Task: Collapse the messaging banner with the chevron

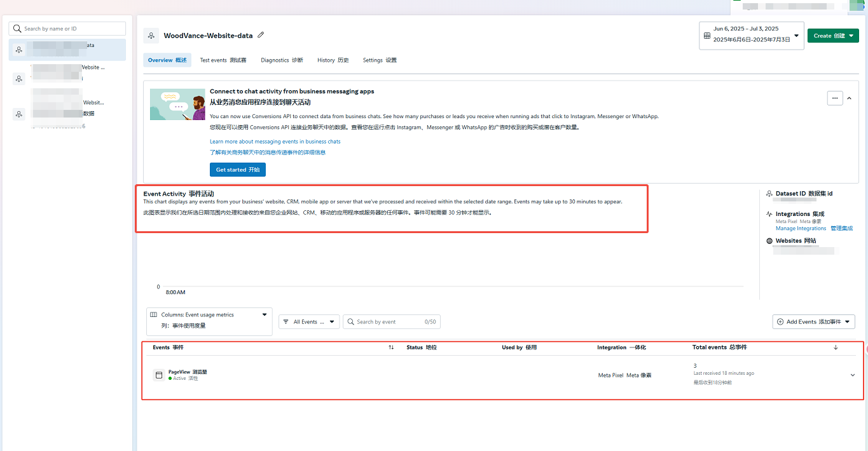Action: click(849, 98)
